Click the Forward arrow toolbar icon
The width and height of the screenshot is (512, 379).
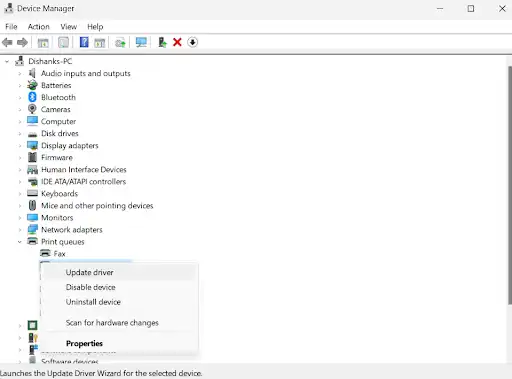[22, 42]
